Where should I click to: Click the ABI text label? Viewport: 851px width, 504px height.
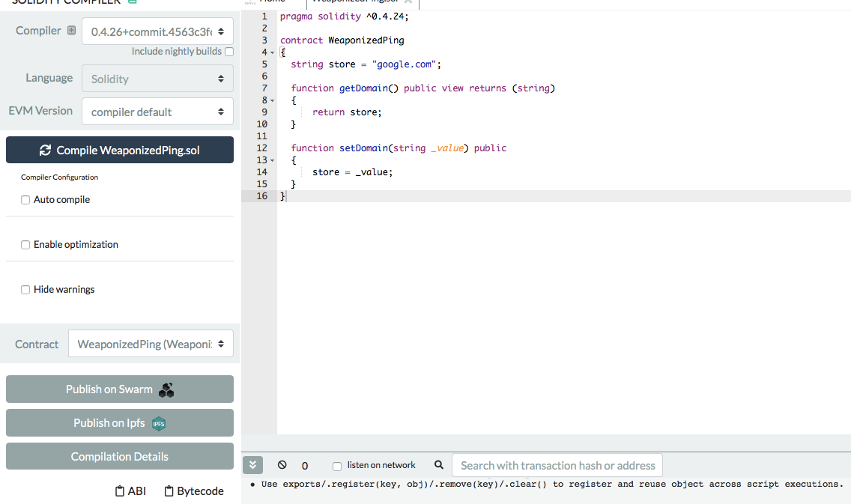coord(137,491)
